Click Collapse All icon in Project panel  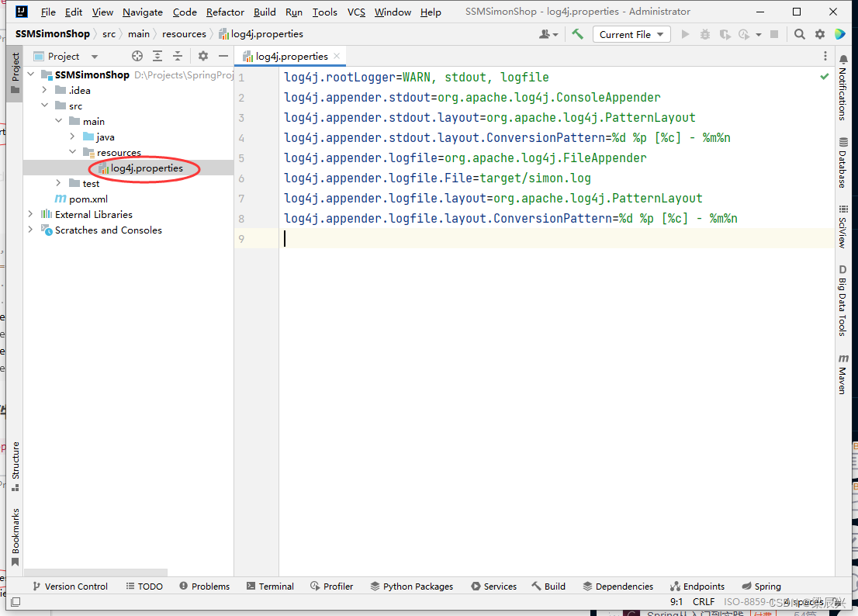coord(178,56)
